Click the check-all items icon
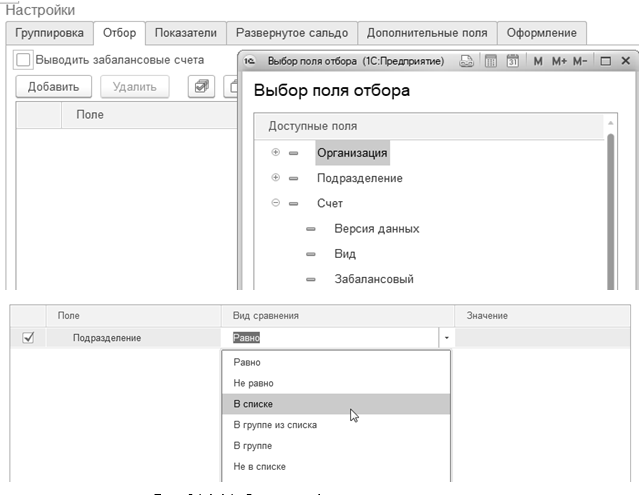Screen dimensions: 643x495 coord(201,87)
